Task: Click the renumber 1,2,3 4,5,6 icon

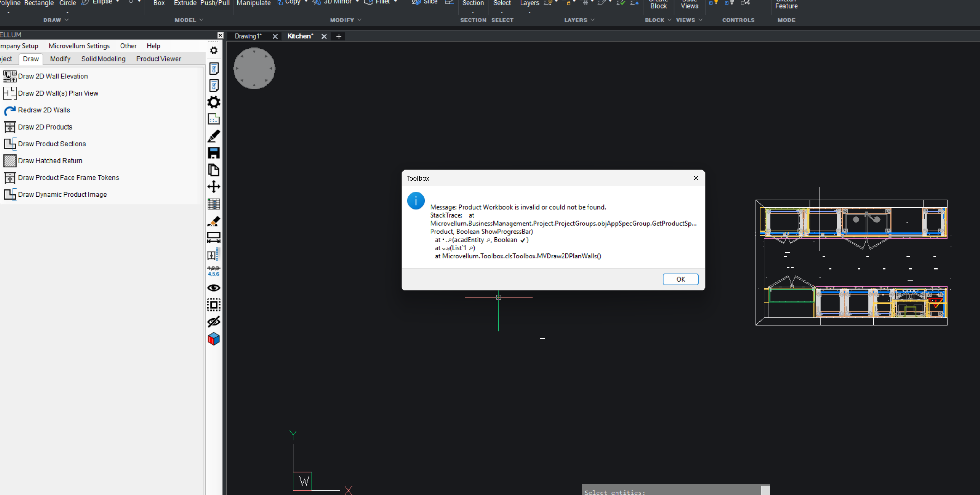Action: 214,271
